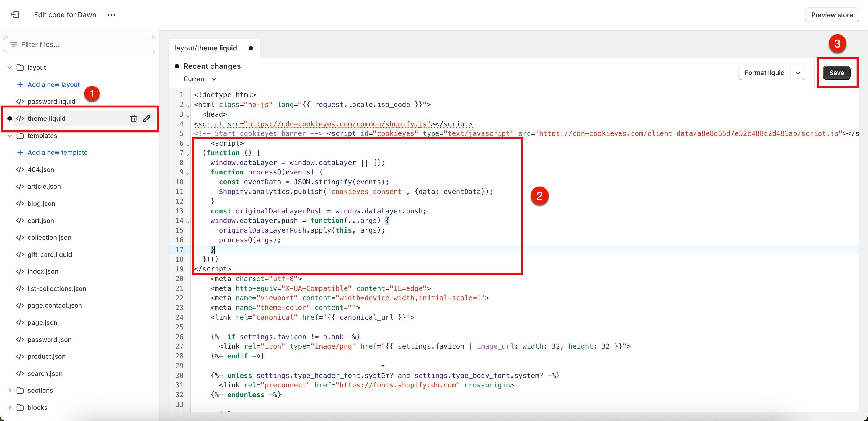Delete theme.liquid using trash icon
The width and height of the screenshot is (868, 421).
[x=134, y=118]
